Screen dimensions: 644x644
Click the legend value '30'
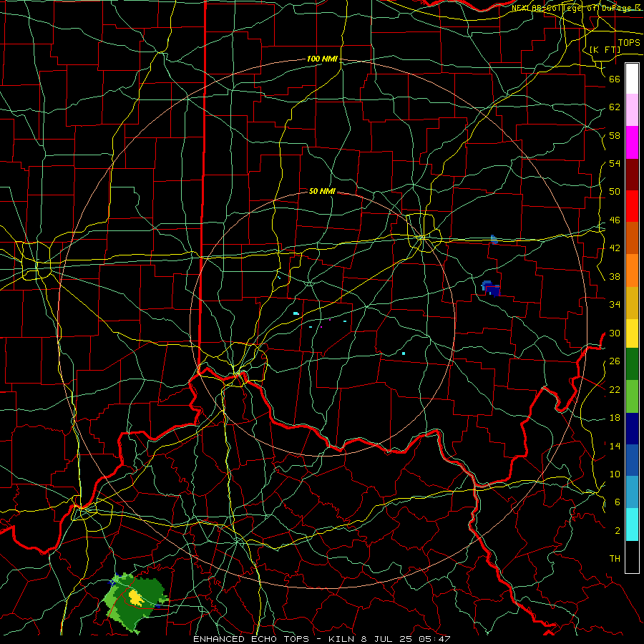point(615,333)
